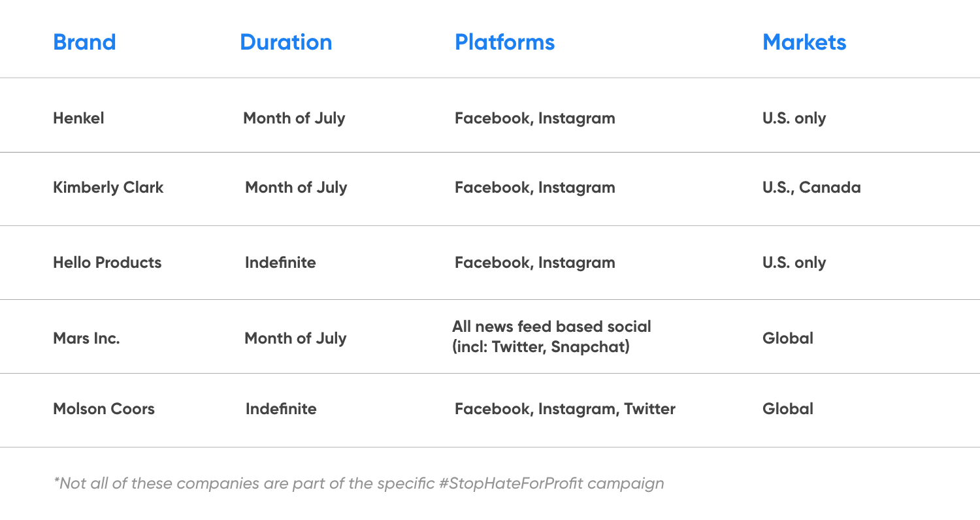This screenshot has height=520, width=980.
Task: Select the Markets column header
Action: point(804,42)
